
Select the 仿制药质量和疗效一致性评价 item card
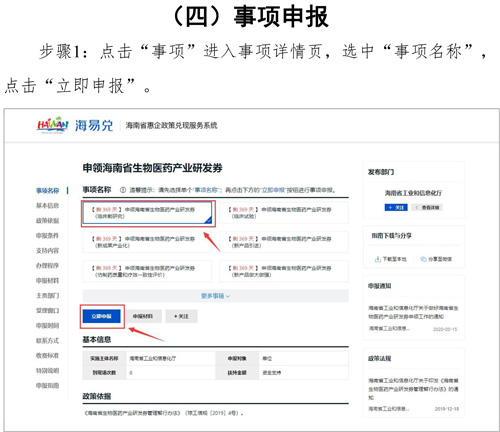pos(147,271)
